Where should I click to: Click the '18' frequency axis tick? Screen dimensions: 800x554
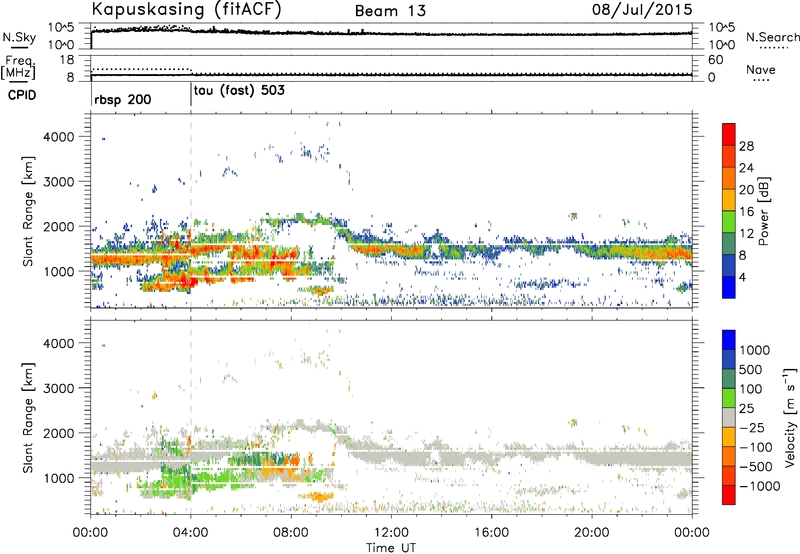67,60
